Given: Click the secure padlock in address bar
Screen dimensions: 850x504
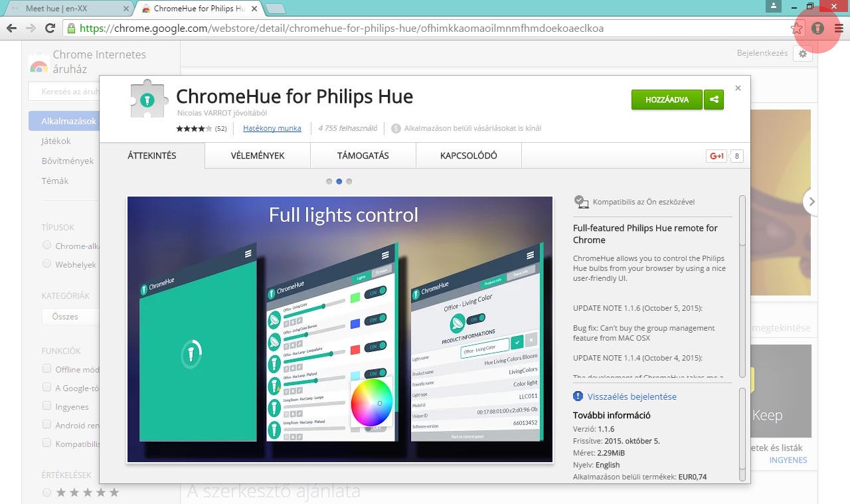Looking at the screenshot, I should [71, 29].
